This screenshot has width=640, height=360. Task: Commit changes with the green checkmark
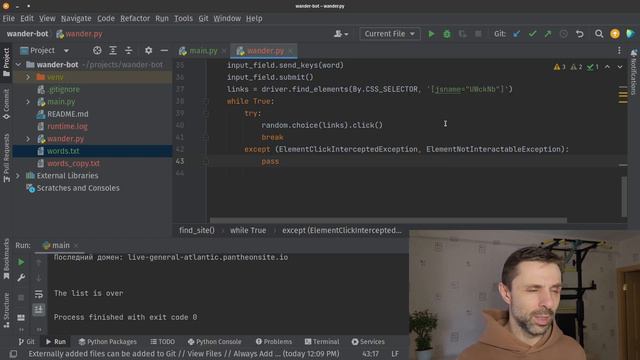(532, 34)
